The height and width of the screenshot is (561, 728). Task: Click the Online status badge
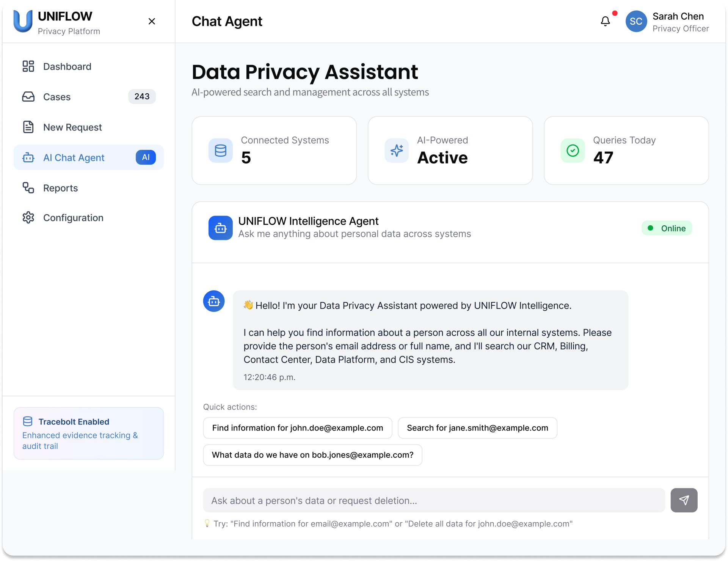tap(667, 228)
